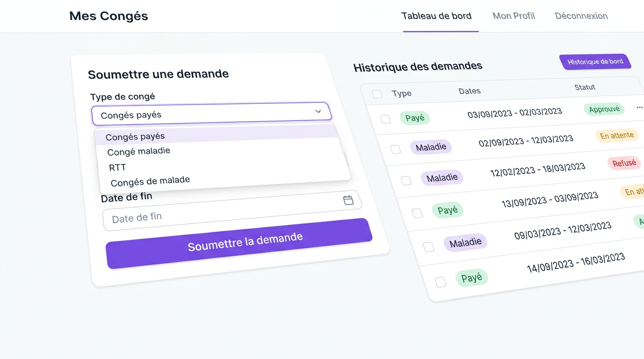
Task: Click the Maladie tag in the 02/09/2023 row
Action: pos(431,147)
